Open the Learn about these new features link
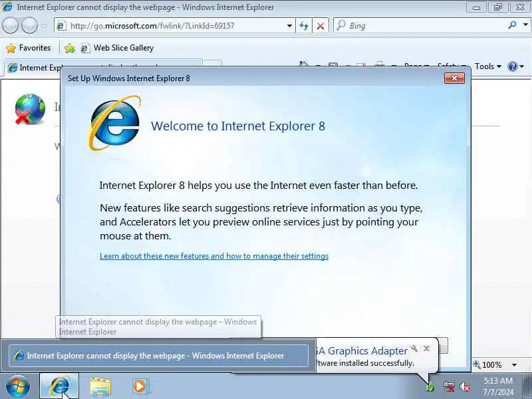This screenshot has height=399, width=532. [214, 256]
